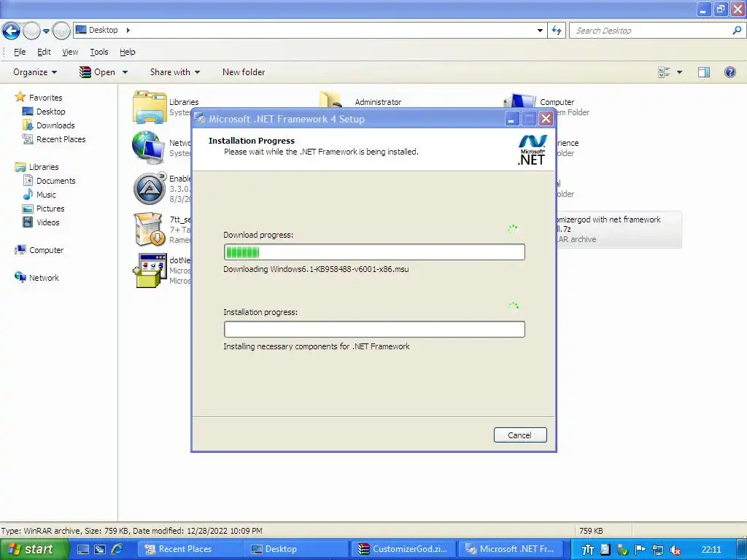Image resolution: width=747 pixels, height=560 pixels.
Task: Click the dotNet installer icon in file list
Action: click(x=150, y=270)
